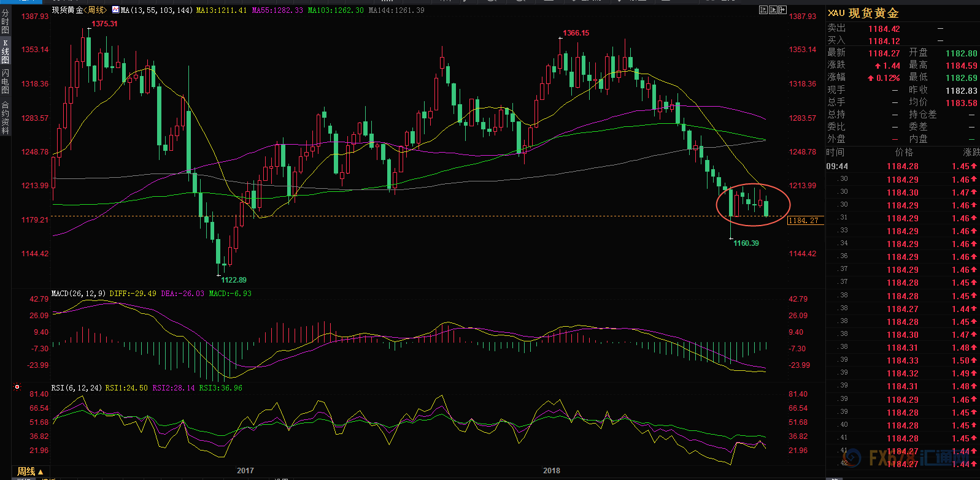The height and width of the screenshot is (480, 980).
Task: Click the 昨收 value 1182.83
Action: point(962,91)
